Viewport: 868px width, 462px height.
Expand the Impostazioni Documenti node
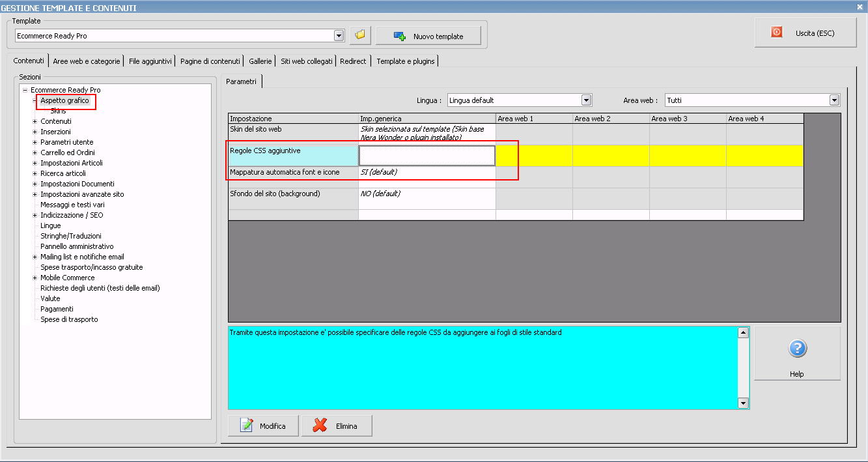[35, 184]
